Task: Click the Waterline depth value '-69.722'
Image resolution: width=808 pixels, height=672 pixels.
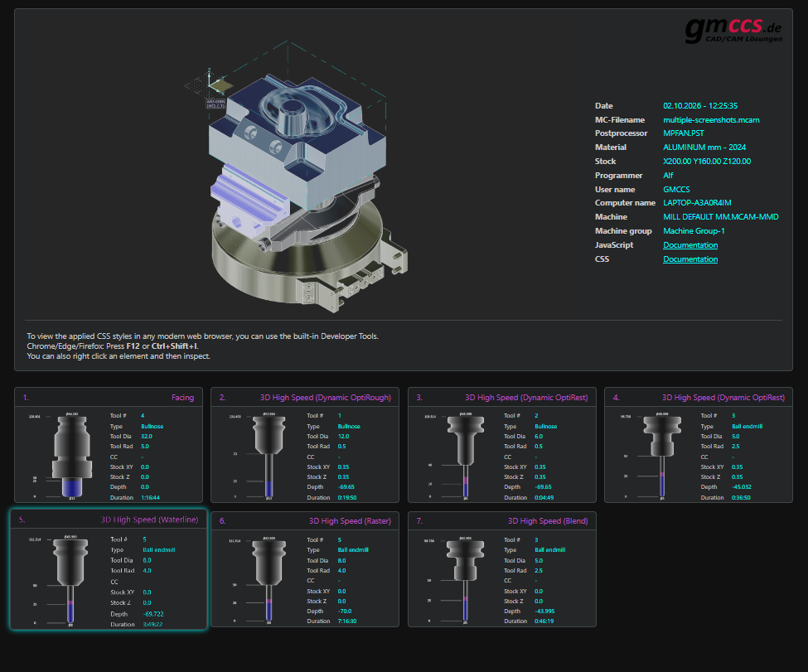Action: point(153,614)
